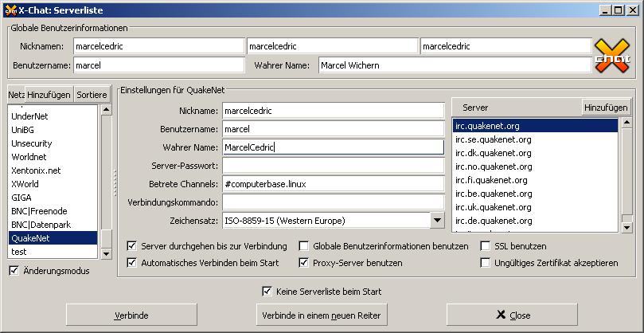Click the network list scrollbar thumb
Viewport: 644px width, 333px height.
coord(107,238)
